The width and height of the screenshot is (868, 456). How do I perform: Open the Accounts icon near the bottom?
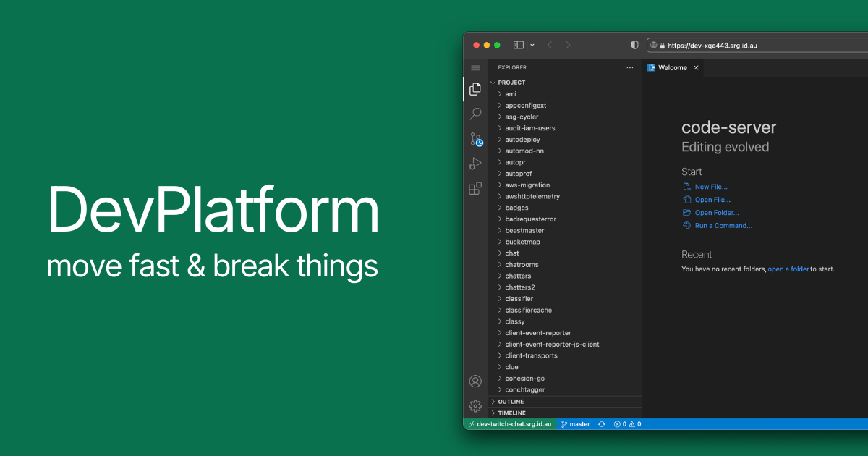[x=475, y=381]
